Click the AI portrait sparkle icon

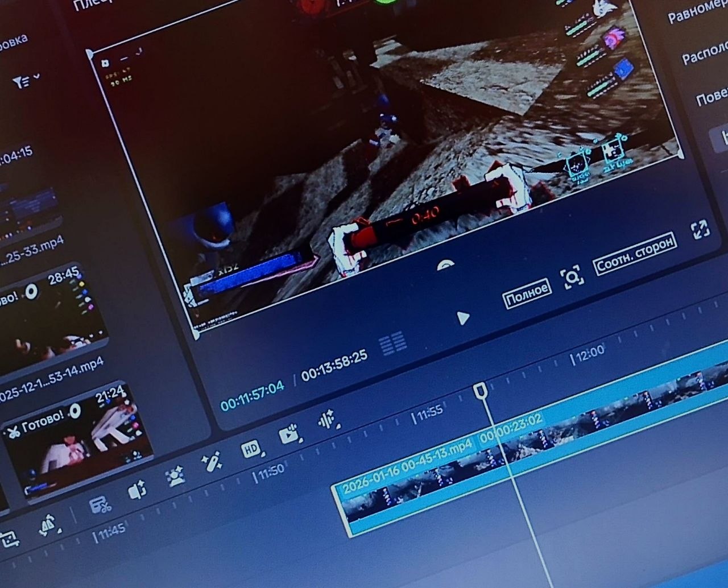tap(175, 477)
